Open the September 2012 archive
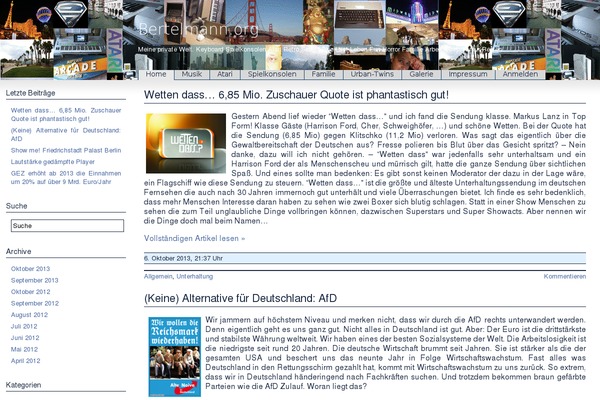Screen dimensions: 600x400 point(35,303)
